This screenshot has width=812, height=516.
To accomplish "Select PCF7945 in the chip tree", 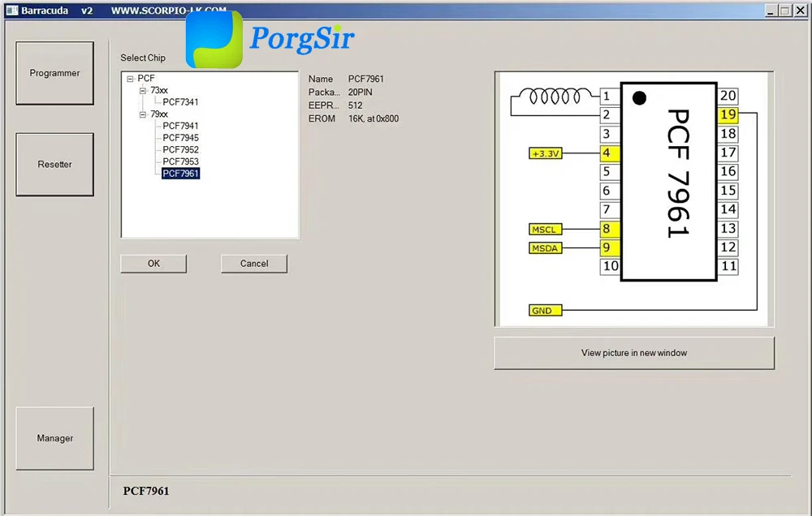I will [180, 138].
